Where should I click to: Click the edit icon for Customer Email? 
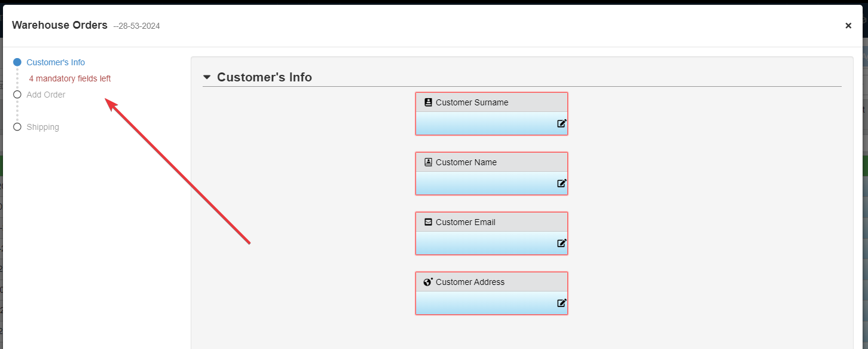(x=561, y=243)
